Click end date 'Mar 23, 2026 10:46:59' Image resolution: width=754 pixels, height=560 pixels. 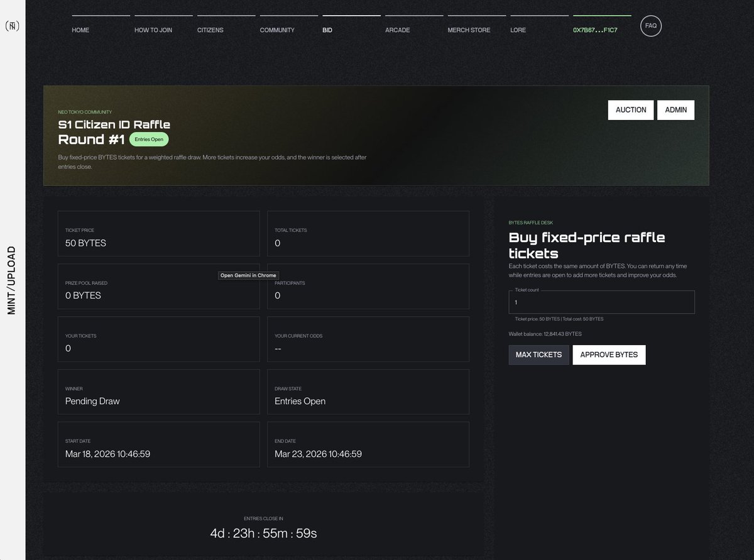click(x=318, y=454)
